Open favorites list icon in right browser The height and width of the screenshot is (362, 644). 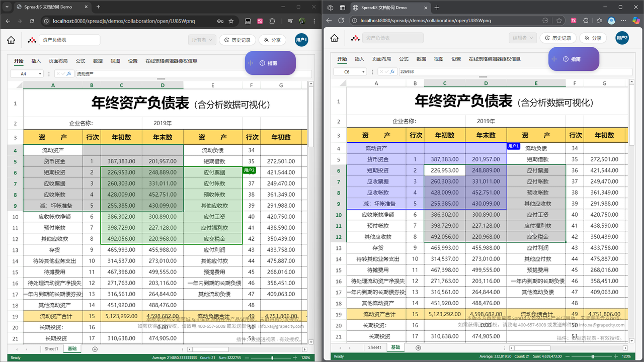pos(598,21)
